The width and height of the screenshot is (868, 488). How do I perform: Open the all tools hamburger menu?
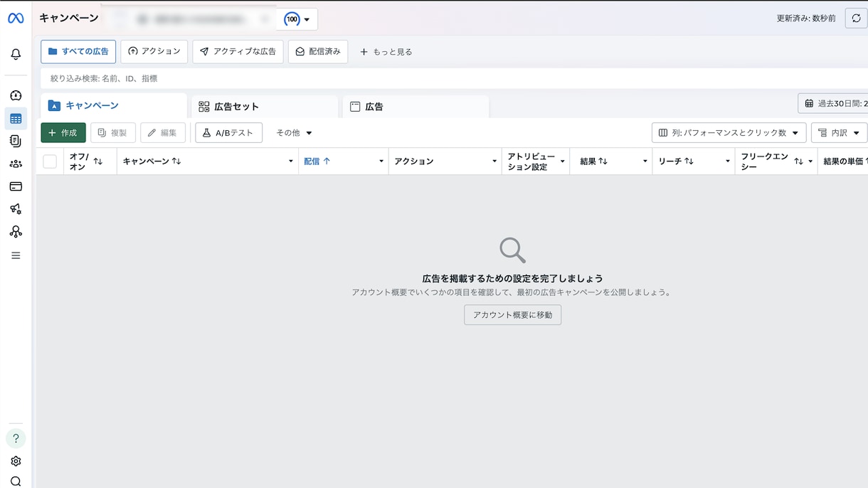(16, 255)
